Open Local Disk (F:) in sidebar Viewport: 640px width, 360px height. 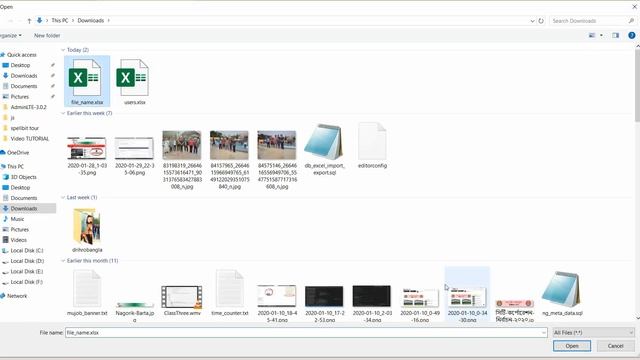tap(27, 282)
